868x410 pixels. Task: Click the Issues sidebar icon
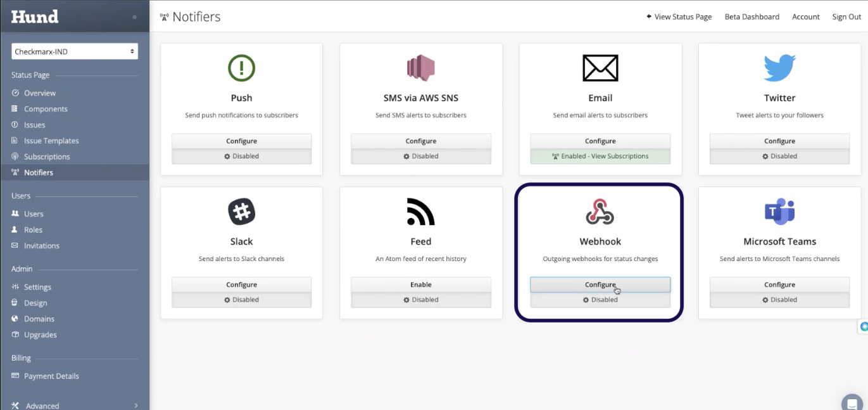(x=15, y=124)
